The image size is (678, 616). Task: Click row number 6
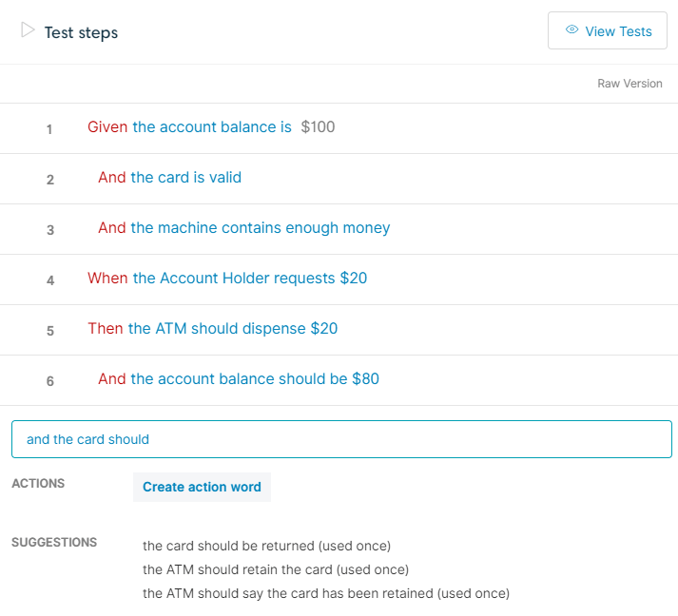pyautogui.click(x=49, y=381)
